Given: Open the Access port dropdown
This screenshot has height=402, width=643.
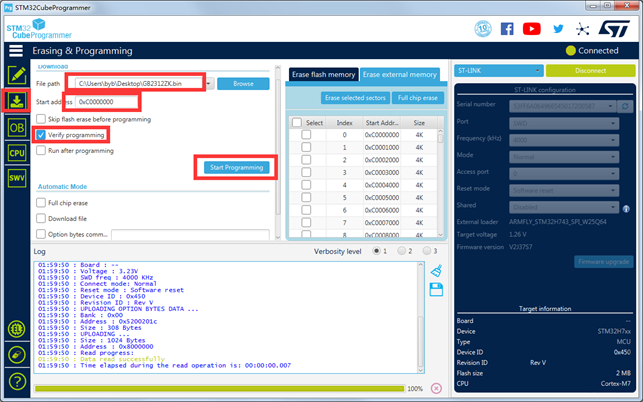Looking at the screenshot, I should 564,174.
